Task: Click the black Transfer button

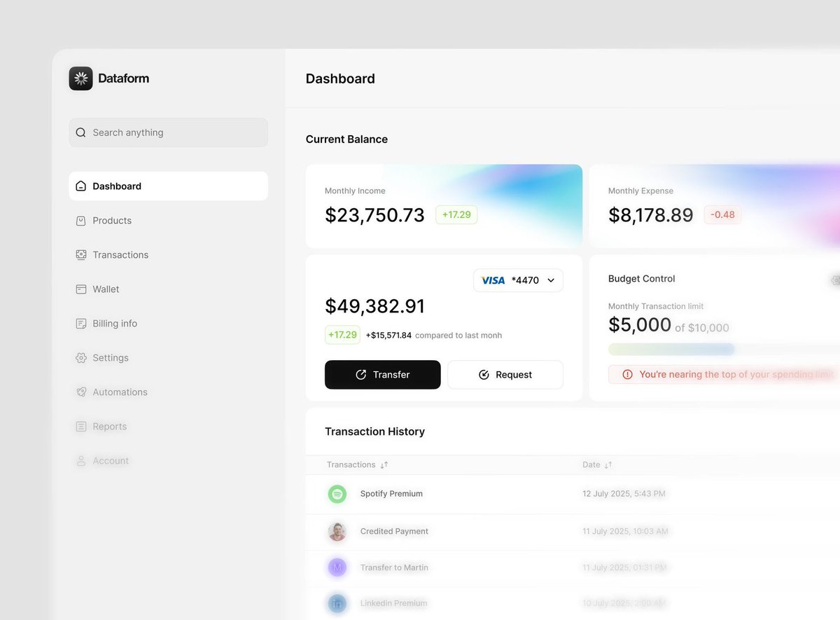Action: click(x=383, y=375)
